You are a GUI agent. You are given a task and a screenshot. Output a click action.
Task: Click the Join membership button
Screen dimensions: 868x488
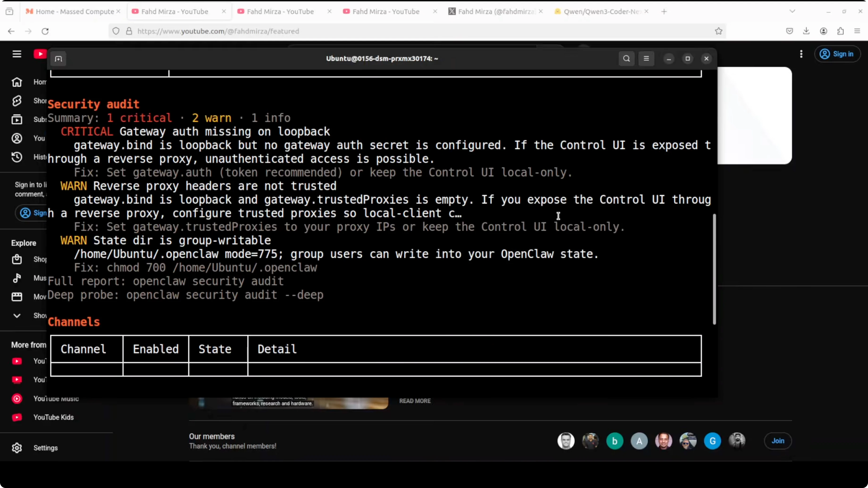point(778,441)
